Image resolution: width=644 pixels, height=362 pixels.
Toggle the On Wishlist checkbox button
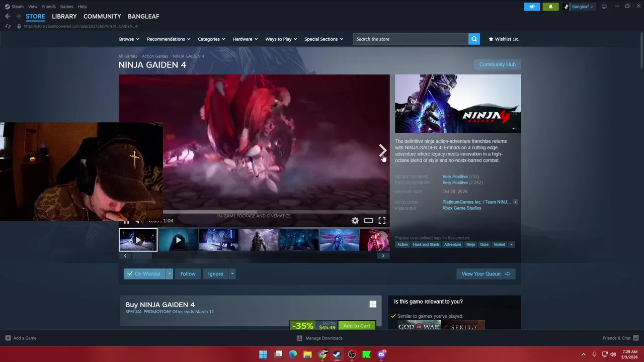144,274
